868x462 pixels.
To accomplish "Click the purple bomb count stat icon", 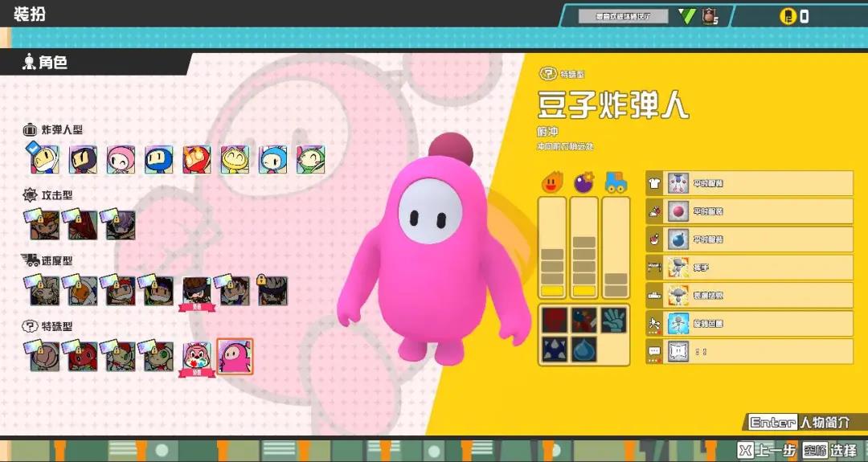I will tap(583, 182).
